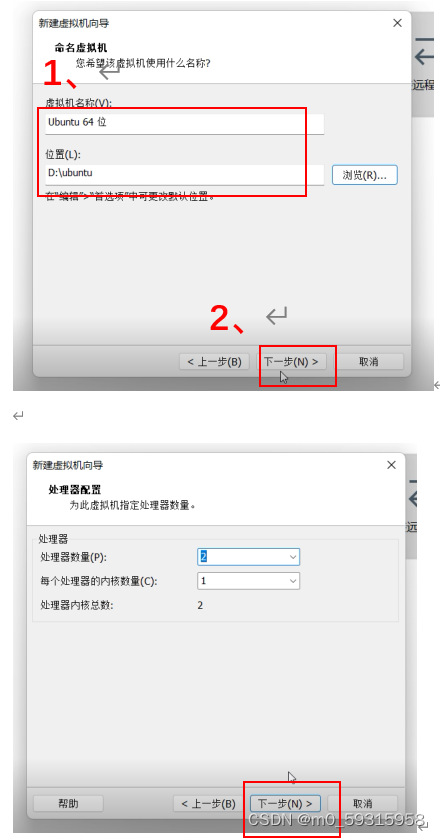Expand the 每个处理器的内核数量(C) dropdown arrow
The width and height of the screenshot is (440, 838).
click(292, 581)
